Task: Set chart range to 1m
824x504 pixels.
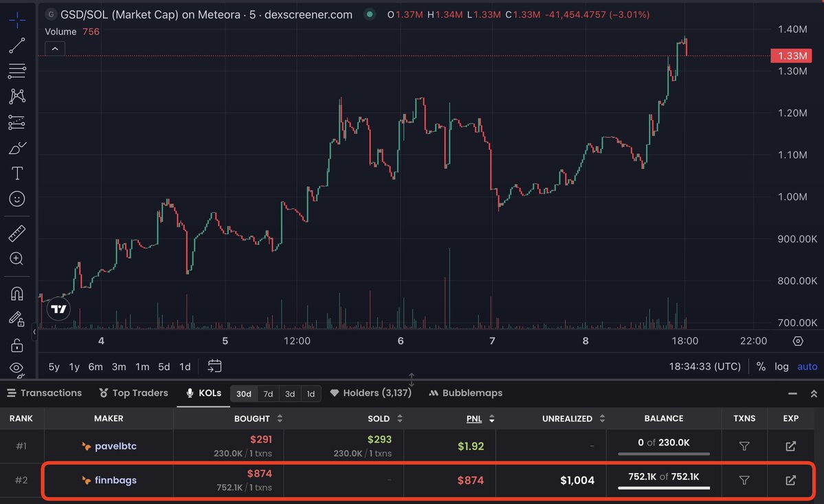Action: 142,367
